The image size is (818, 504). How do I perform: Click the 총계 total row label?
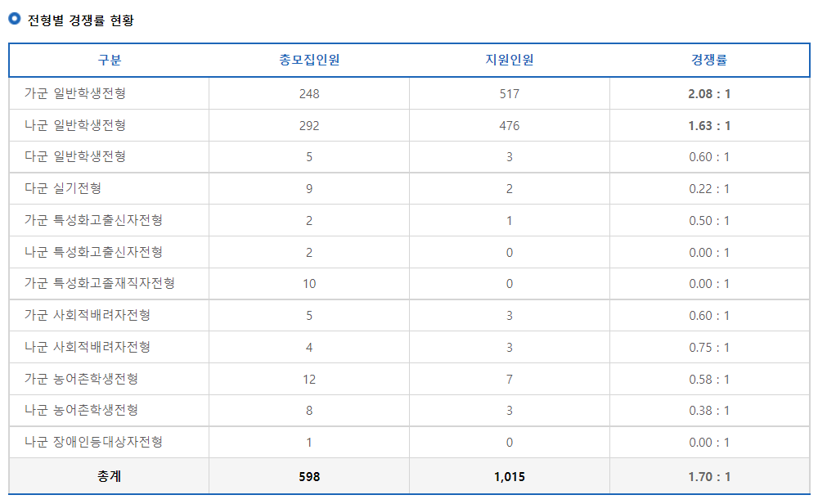[108, 476]
